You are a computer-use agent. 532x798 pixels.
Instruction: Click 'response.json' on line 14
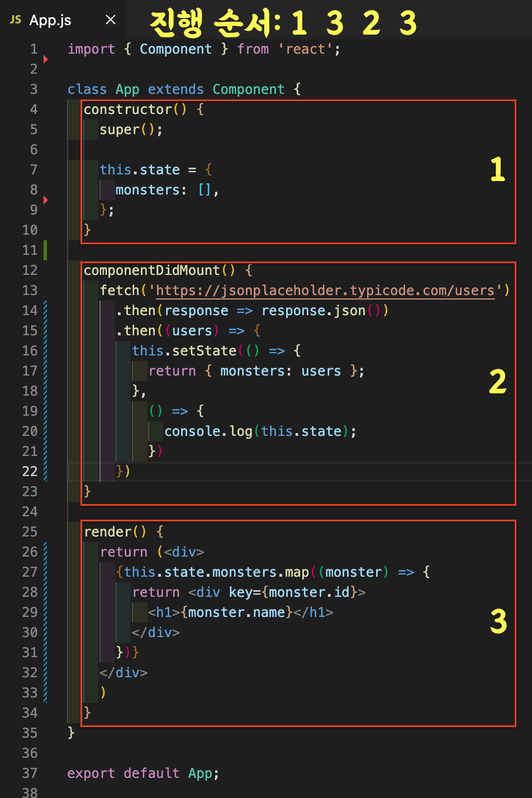coord(313,311)
